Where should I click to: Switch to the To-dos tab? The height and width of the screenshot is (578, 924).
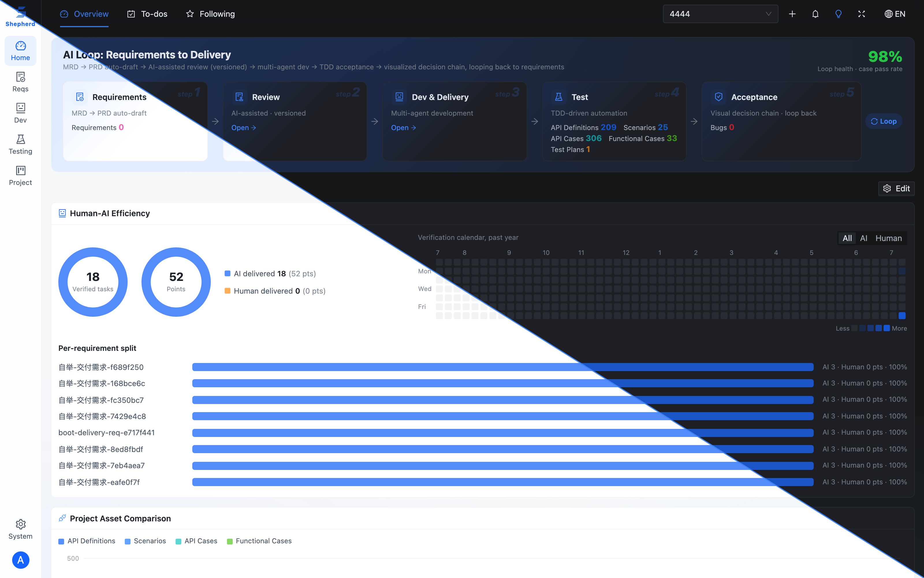pyautogui.click(x=147, y=14)
